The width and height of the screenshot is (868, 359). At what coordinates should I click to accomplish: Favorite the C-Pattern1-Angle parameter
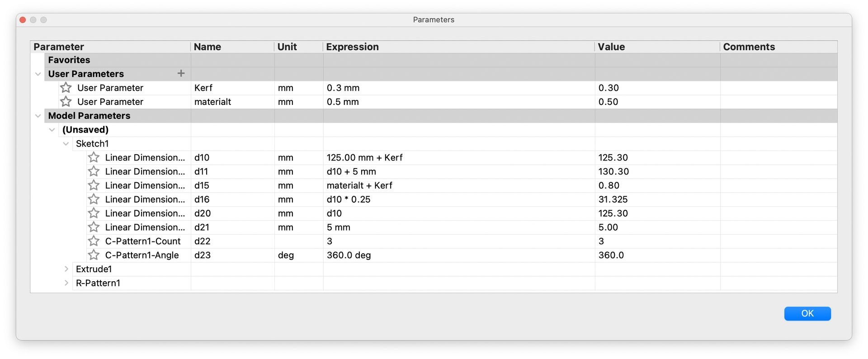(x=94, y=255)
